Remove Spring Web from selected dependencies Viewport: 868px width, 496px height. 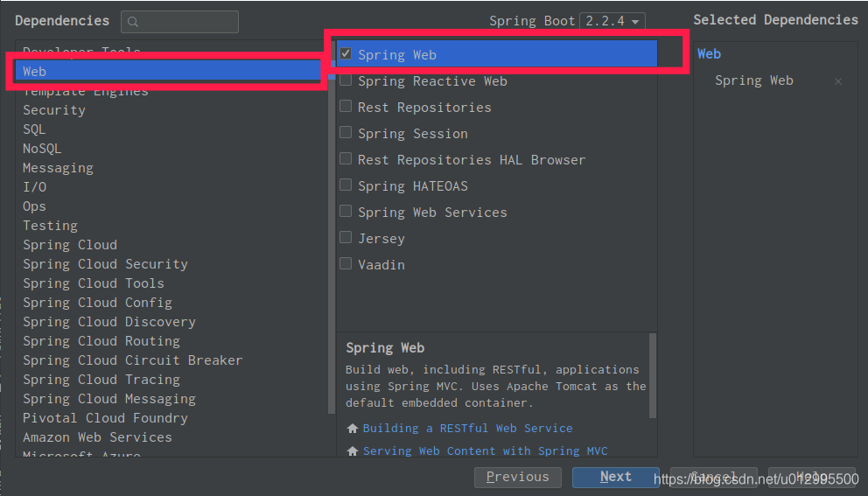click(x=838, y=81)
